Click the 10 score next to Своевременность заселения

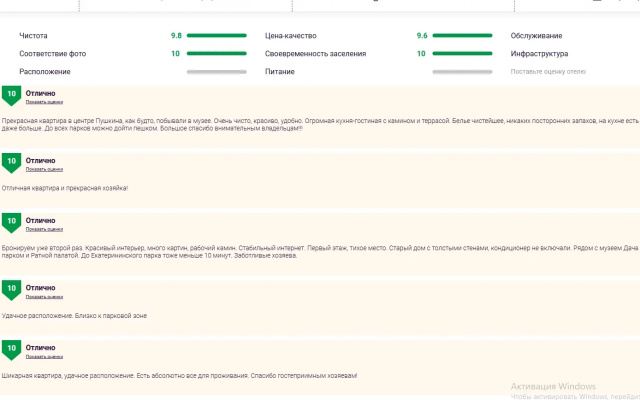click(x=421, y=53)
